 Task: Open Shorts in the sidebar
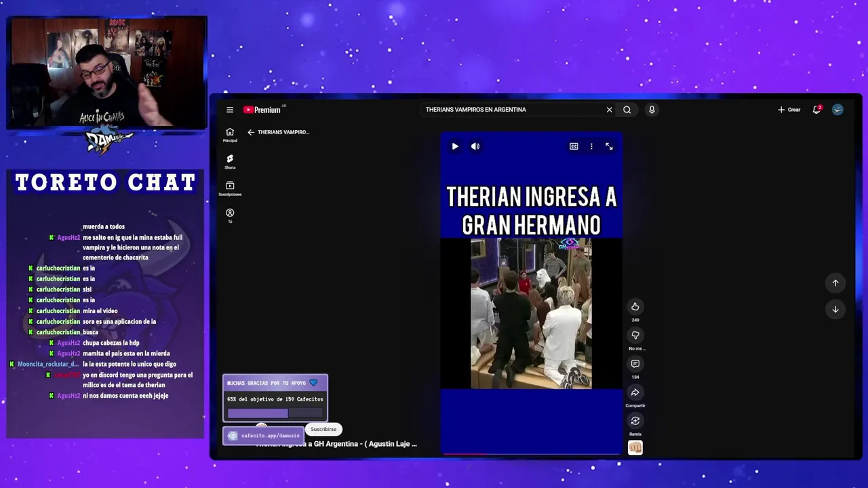(230, 161)
